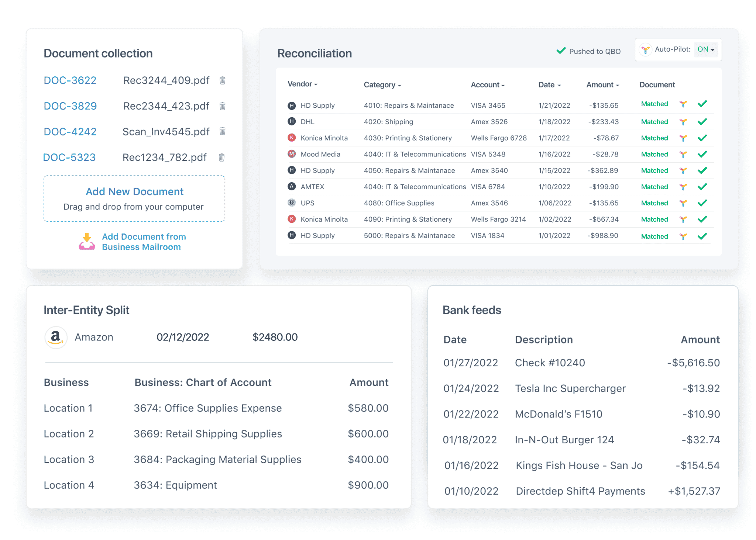Click the auto-pilot icon in the Mood Media row

pyautogui.click(x=683, y=155)
